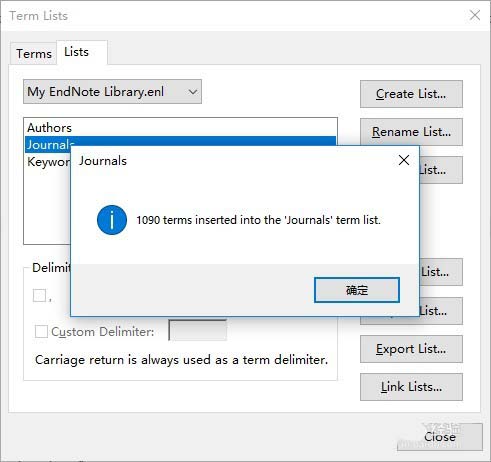The height and width of the screenshot is (462, 491).
Task: Click the Custom Delimiter text field
Action: tap(198, 330)
